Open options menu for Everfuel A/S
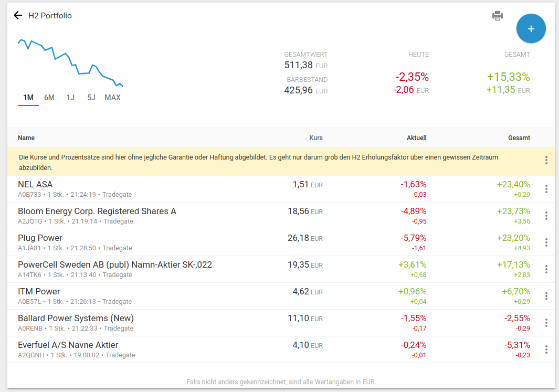 (546, 349)
